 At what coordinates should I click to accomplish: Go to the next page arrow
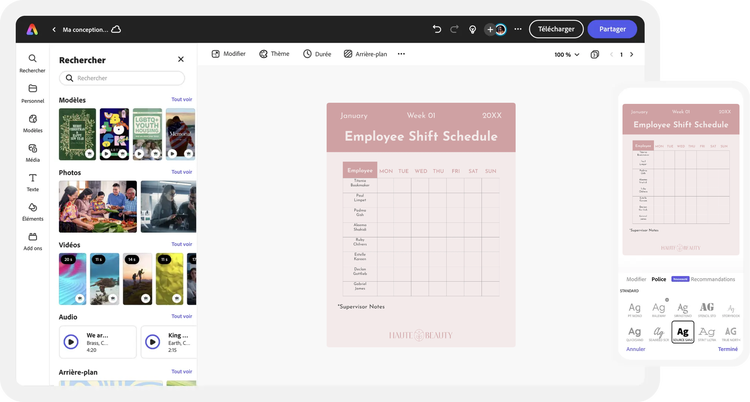click(x=631, y=54)
